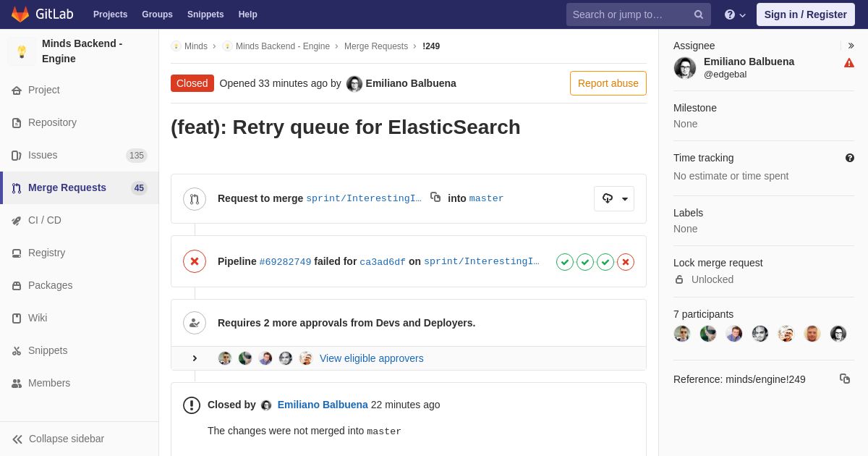Click first eligible approver avatar
This screenshot has width=868, height=456.
coord(225,358)
